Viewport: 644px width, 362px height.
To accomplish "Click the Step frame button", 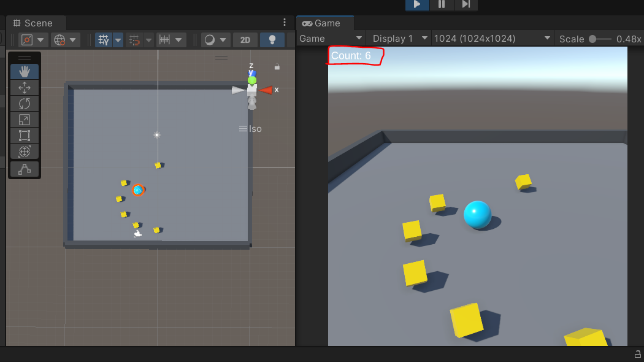I will [x=466, y=4].
